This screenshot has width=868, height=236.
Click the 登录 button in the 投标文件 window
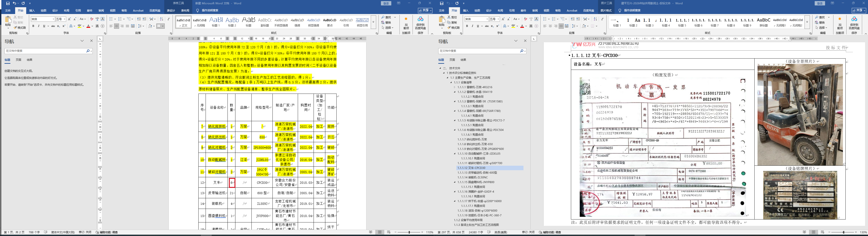point(820,3)
